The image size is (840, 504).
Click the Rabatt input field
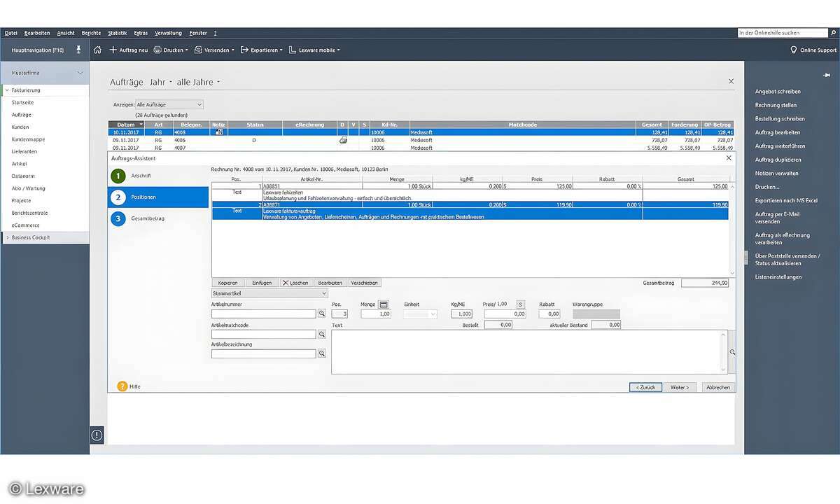click(x=549, y=314)
